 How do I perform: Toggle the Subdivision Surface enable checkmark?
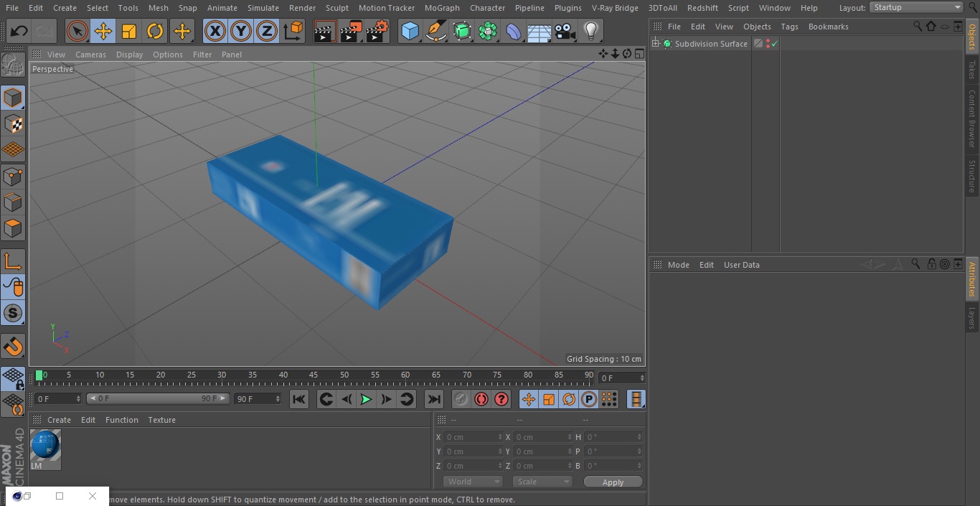coord(775,44)
